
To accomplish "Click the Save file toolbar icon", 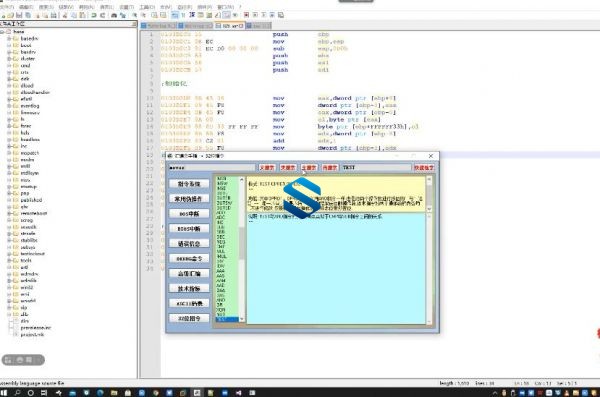I will coord(19,15).
